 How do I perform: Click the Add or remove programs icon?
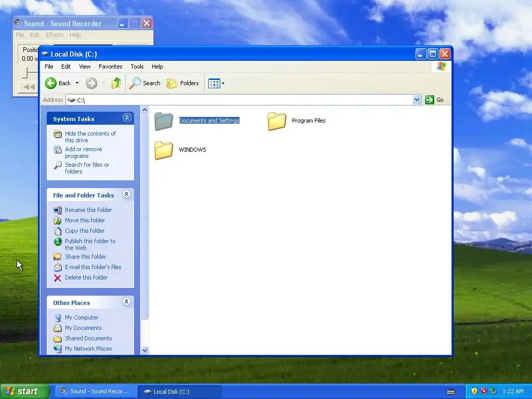click(x=58, y=150)
